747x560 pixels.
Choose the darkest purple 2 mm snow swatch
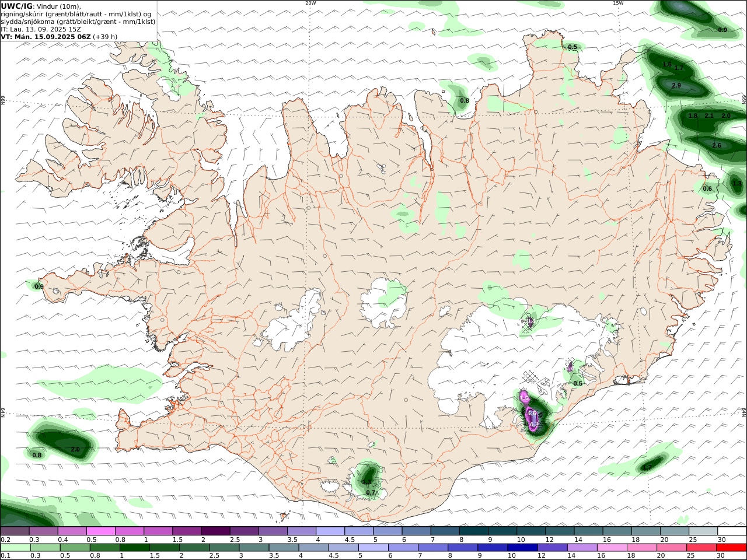[x=215, y=531]
